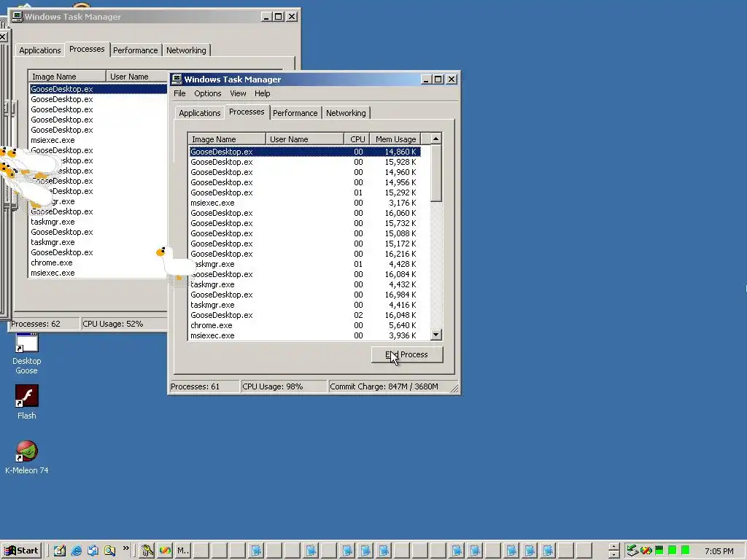The height and width of the screenshot is (560, 747).
Task: Click the folder search icon in quick launch
Action: pyautogui.click(x=109, y=551)
